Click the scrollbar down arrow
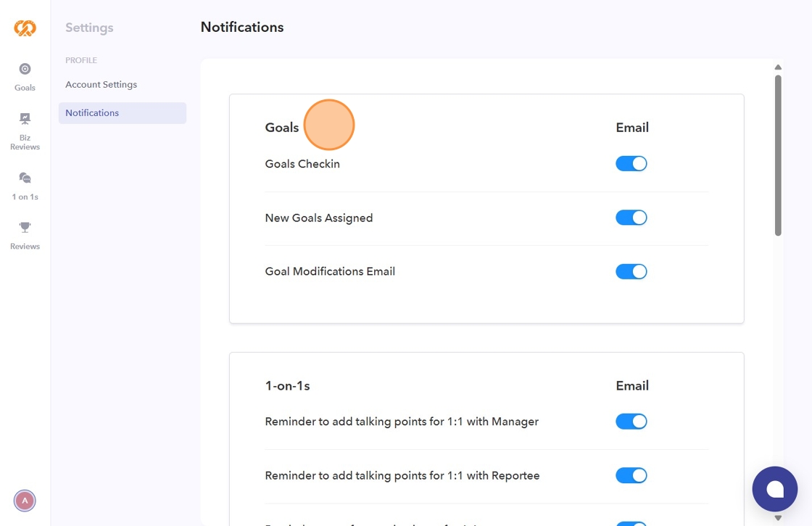The image size is (812, 526). pos(778,518)
